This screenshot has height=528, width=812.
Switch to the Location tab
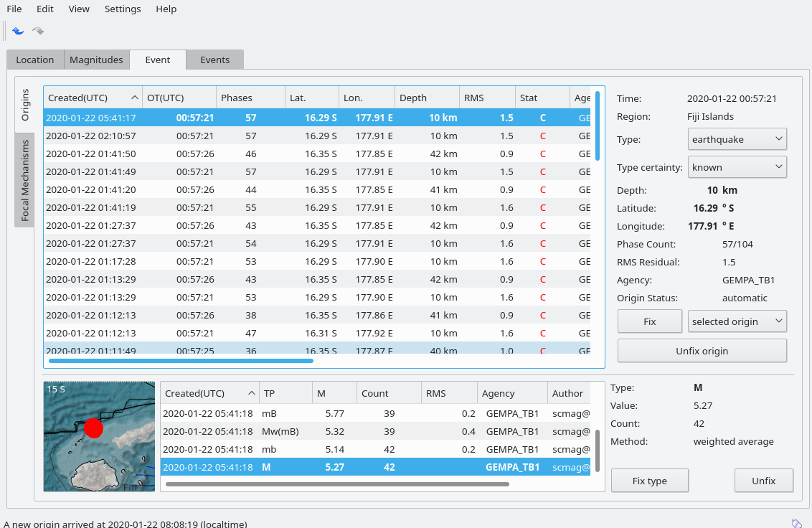point(35,60)
